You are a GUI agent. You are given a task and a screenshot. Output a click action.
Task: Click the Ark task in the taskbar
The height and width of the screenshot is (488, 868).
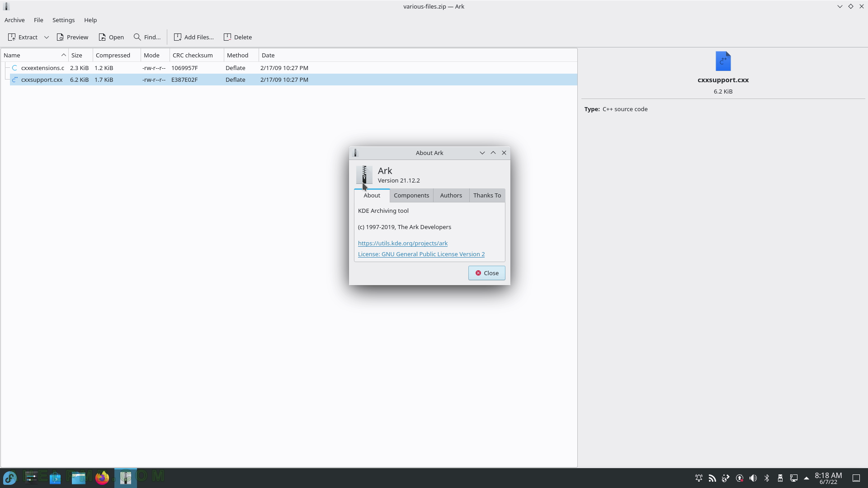(126, 478)
